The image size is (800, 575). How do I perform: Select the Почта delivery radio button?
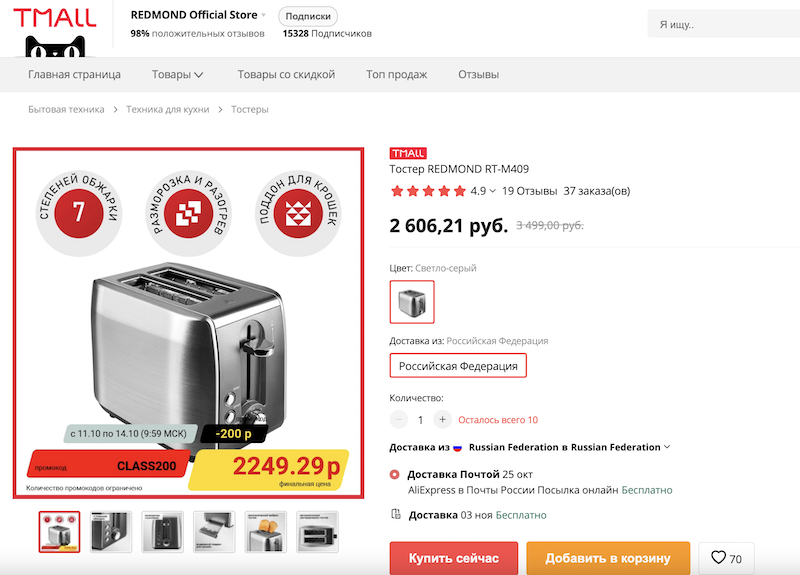coord(394,473)
